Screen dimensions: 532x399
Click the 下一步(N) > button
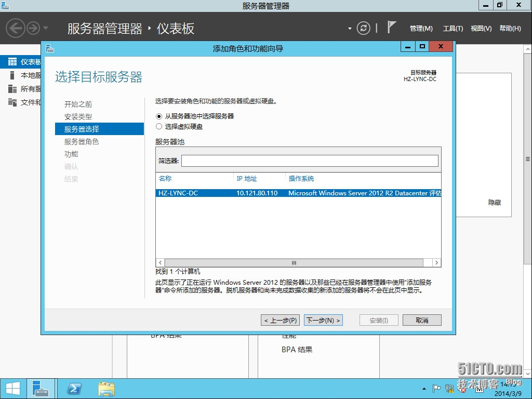coord(323,320)
